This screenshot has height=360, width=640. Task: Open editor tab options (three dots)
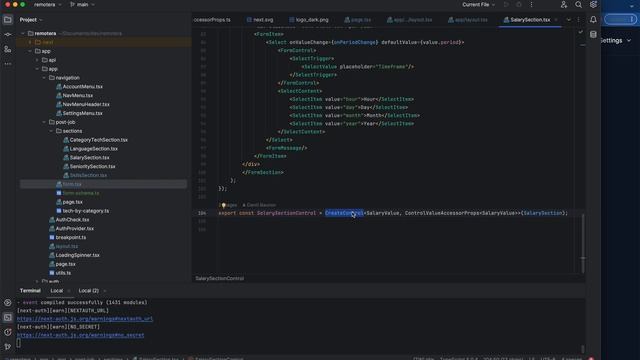click(x=578, y=20)
